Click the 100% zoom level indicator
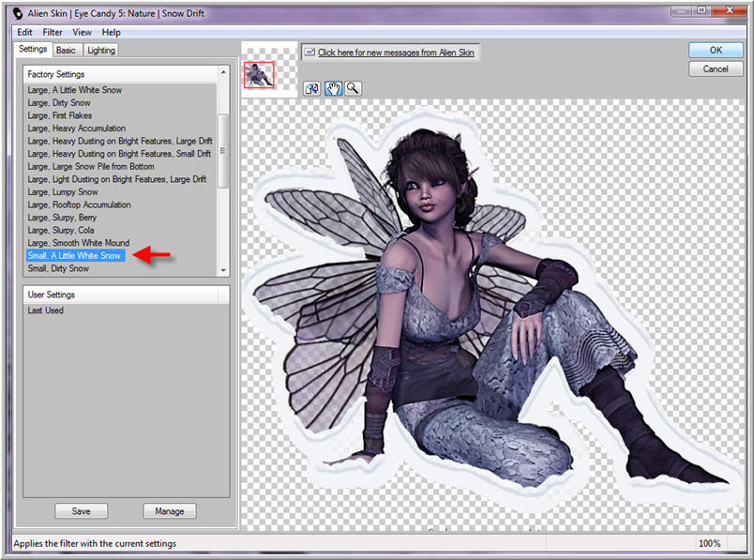This screenshot has width=754, height=560. [709, 544]
